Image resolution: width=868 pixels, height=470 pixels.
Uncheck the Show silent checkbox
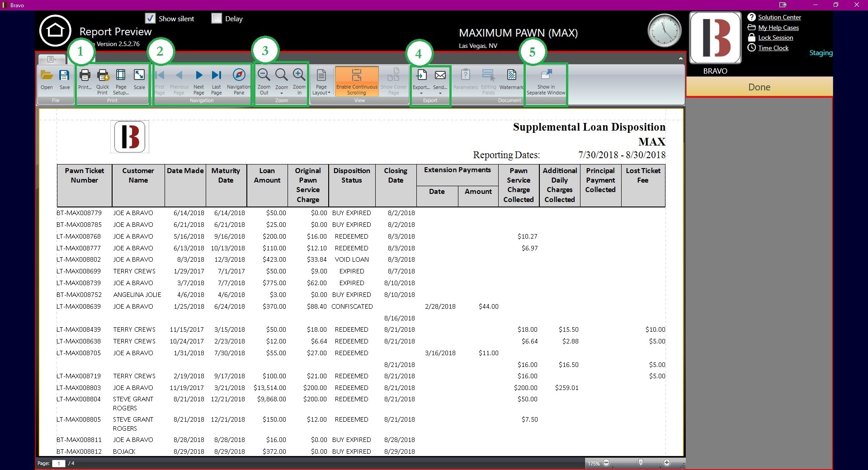150,19
